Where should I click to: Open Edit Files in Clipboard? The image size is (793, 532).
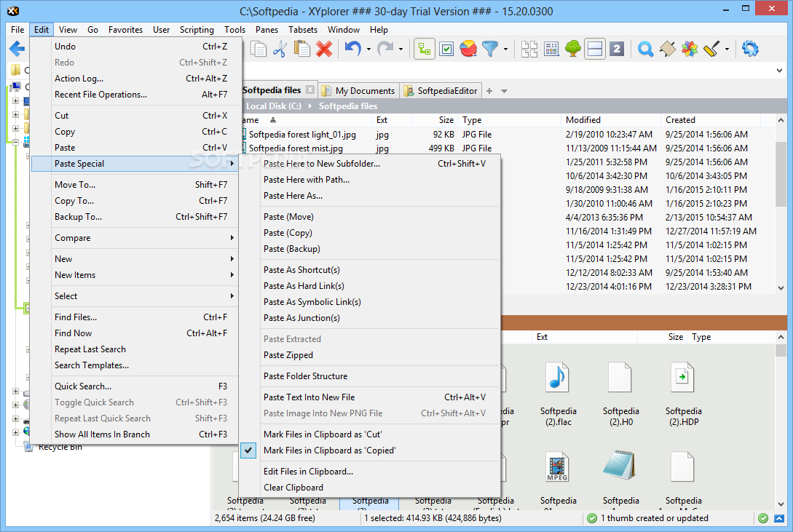click(x=369, y=472)
